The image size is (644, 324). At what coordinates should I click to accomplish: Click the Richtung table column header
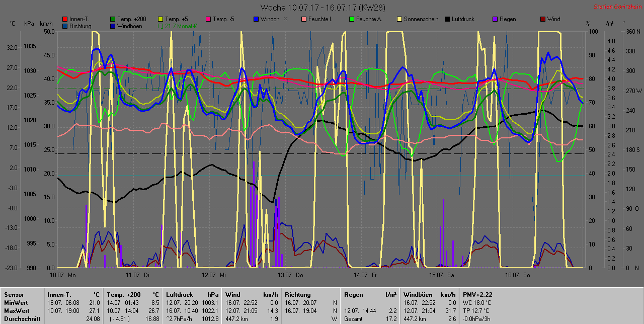pyautogui.click(x=297, y=295)
